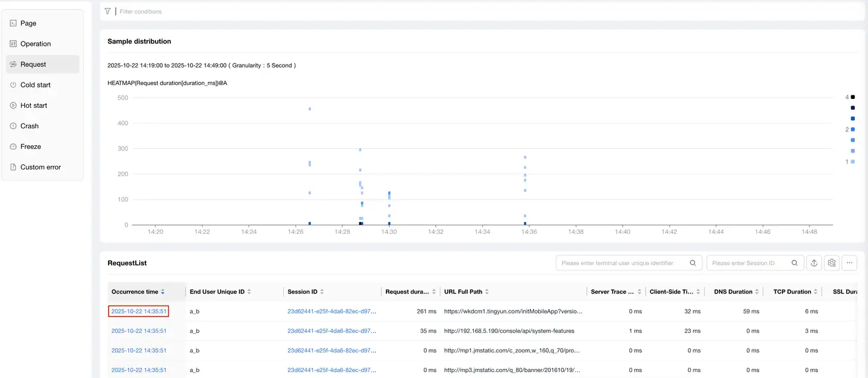Click the legend swatch for value 4
This screenshot has height=378, width=868.
coord(853,97)
